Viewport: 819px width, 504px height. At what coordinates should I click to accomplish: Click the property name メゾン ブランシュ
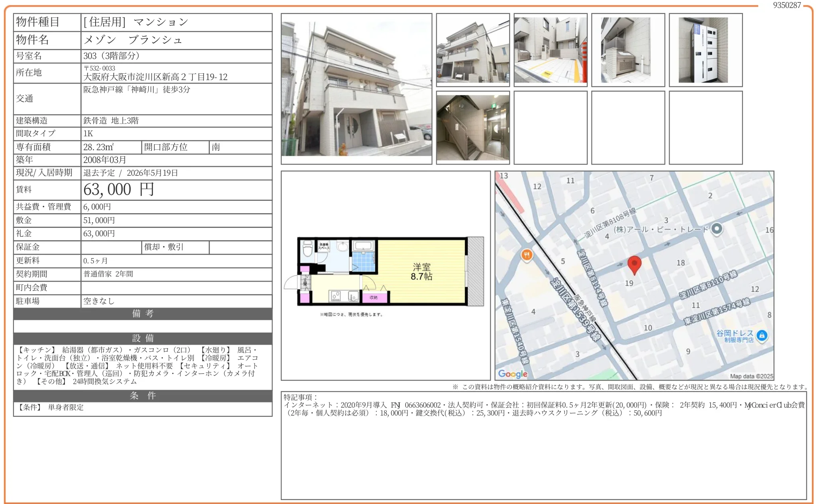point(133,40)
